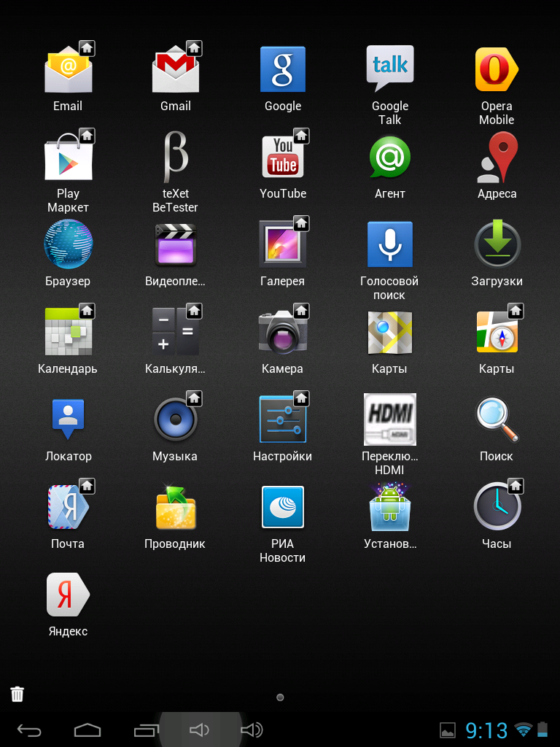Open the Камера app

click(x=283, y=331)
